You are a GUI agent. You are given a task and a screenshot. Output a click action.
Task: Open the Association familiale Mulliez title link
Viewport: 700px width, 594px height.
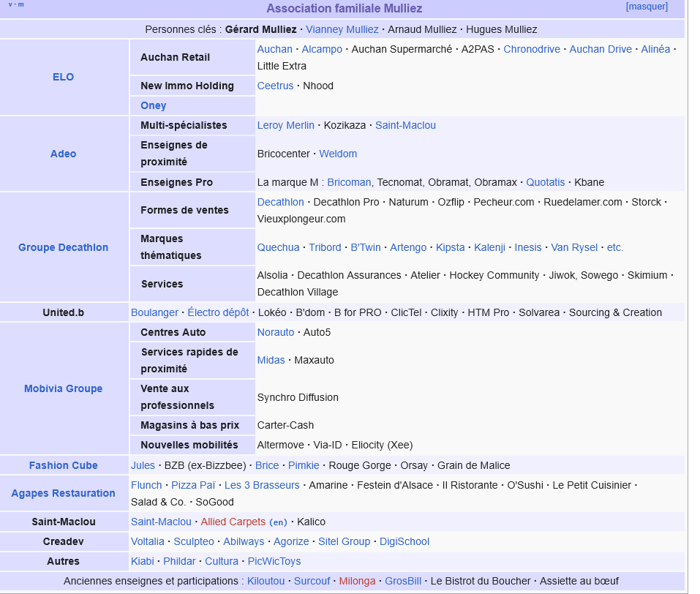[345, 9]
